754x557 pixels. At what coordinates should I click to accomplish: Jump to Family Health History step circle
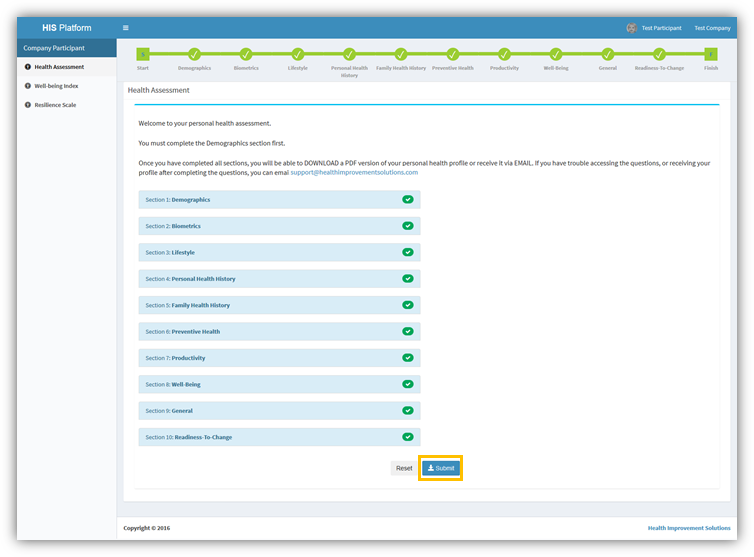(x=401, y=54)
